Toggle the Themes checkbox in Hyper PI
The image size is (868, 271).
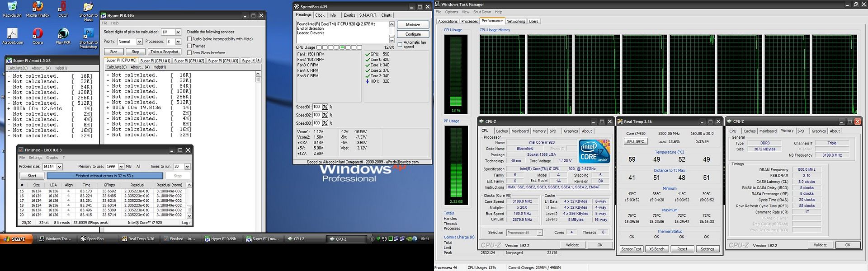[190, 46]
